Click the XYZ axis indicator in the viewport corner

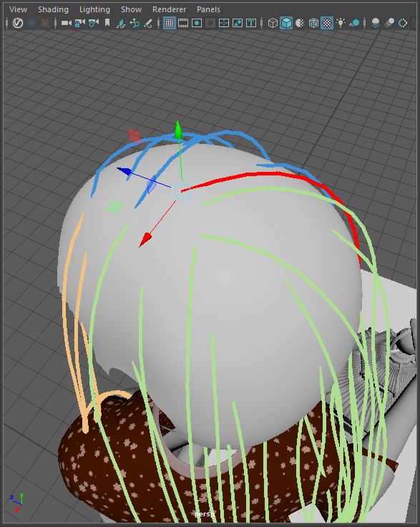16,503
